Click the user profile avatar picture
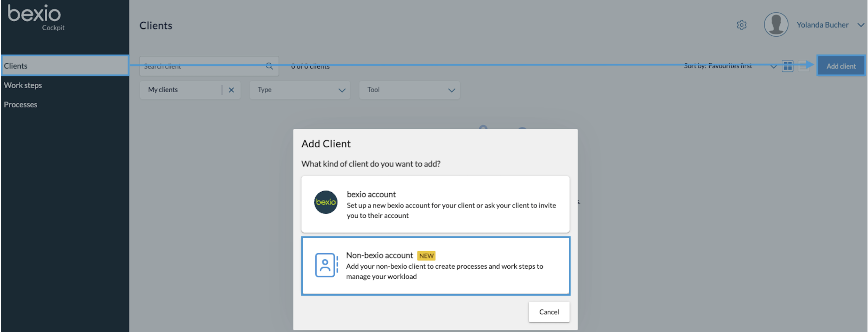The image size is (868, 332). click(x=776, y=24)
